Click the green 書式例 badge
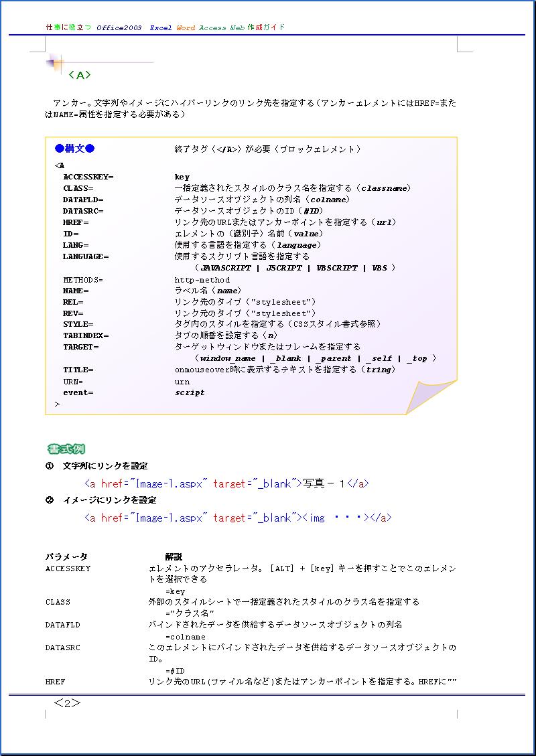This screenshot has width=536, height=756. click(66, 449)
